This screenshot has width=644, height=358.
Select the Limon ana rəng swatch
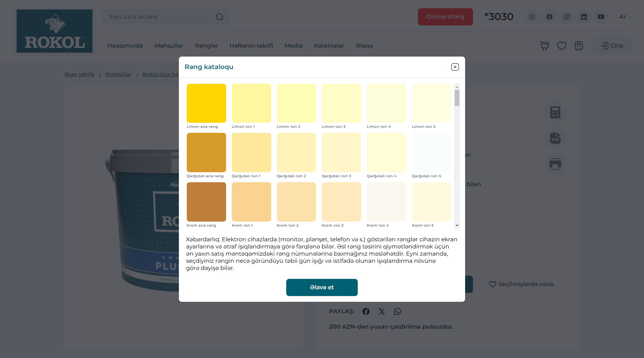pos(206,103)
